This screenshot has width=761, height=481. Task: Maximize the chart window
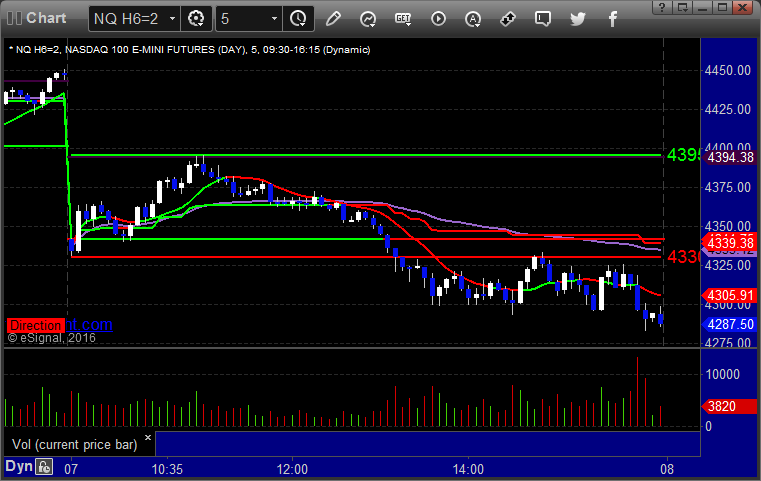pyautogui.click(x=722, y=7)
